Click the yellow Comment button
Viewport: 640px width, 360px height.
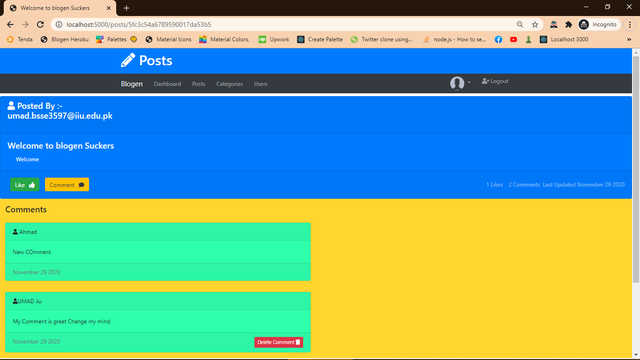click(x=67, y=184)
